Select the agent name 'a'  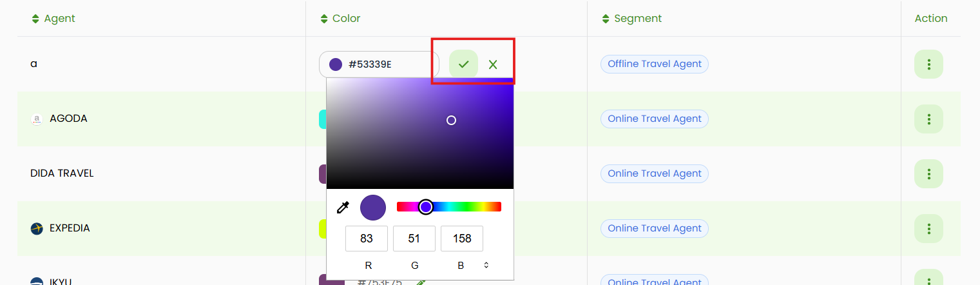tap(34, 64)
